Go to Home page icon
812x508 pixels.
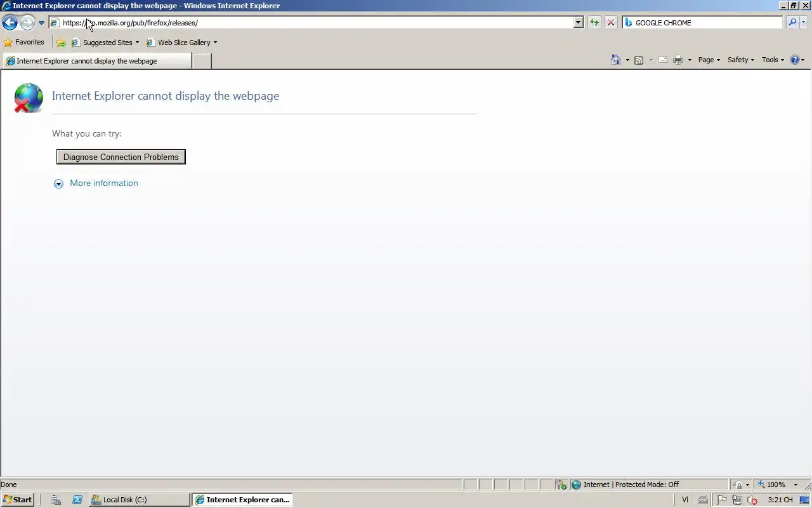point(615,60)
